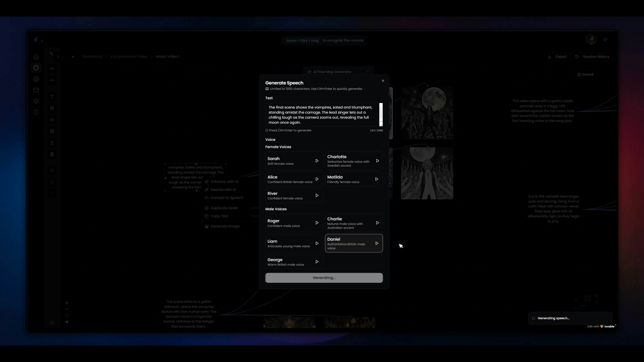Open the palette icon in the sidebar
The height and width of the screenshot is (362, 644).
(36, 68)
